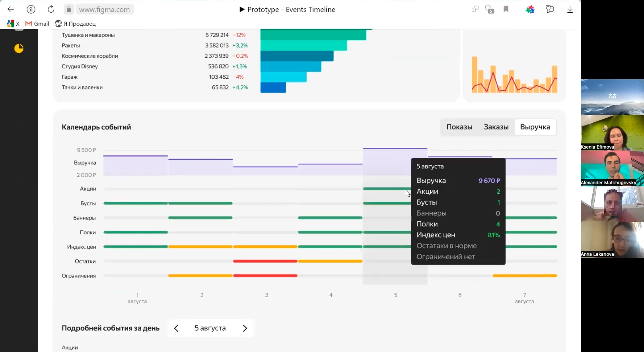644x352 pixels.
Task: Click orange Остатки bar on day 4
Action: pyautogui.click(x=330, y=261)
